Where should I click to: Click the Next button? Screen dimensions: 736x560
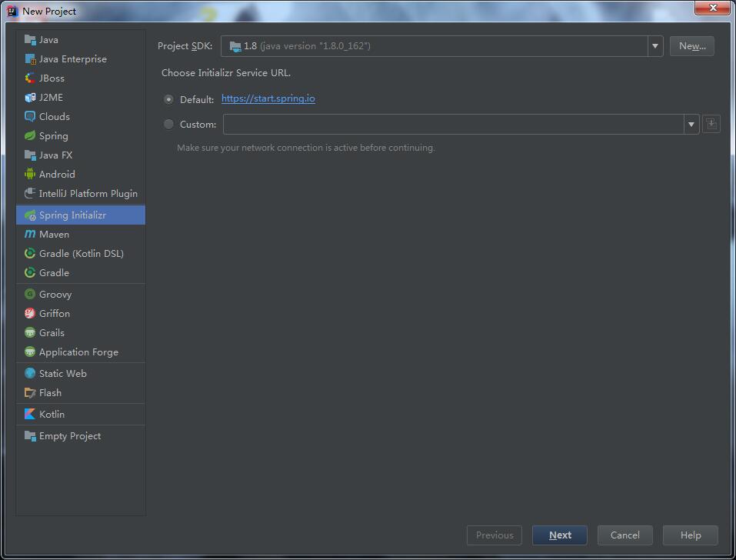point(560,535)
